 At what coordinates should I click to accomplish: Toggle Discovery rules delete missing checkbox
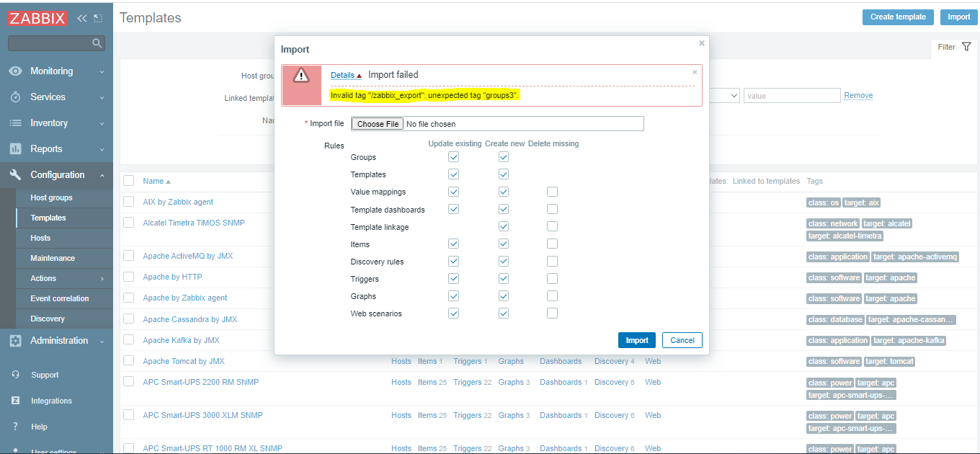click(552, 262)
